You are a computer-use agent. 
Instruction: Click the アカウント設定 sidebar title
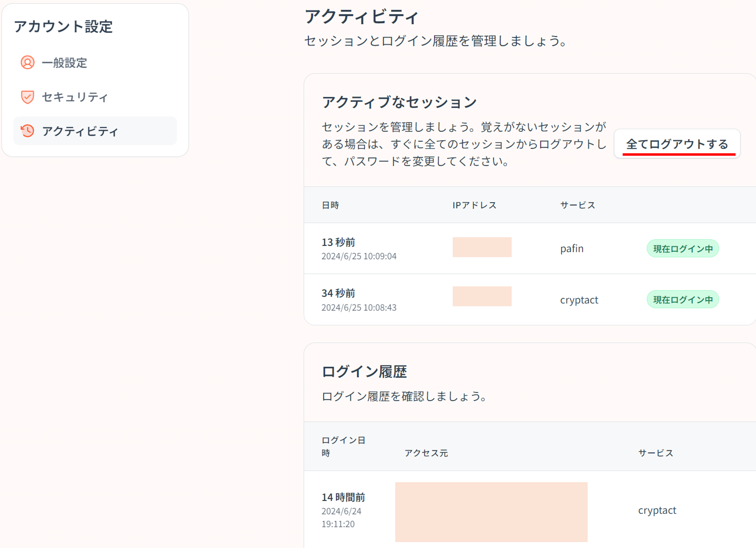[63, 26]
